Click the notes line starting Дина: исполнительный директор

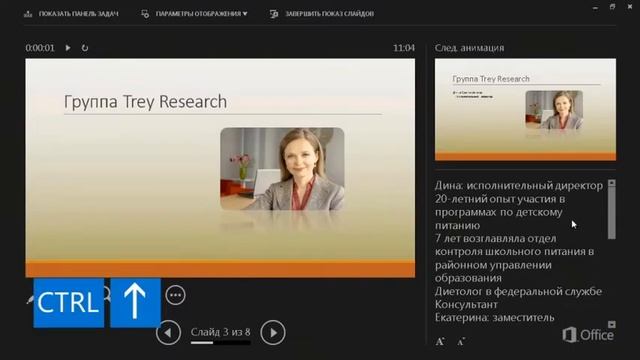point(518,185)
